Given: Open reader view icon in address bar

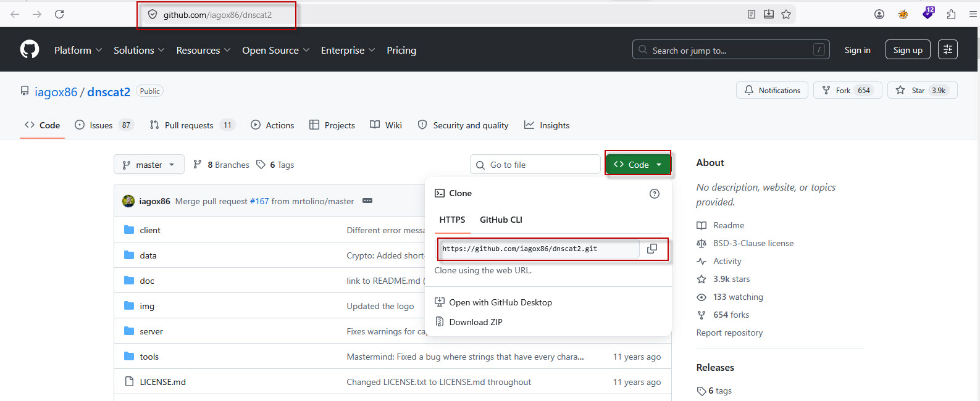Looking at the screenshot, I should pyautogui.click(x=751, y=14).
